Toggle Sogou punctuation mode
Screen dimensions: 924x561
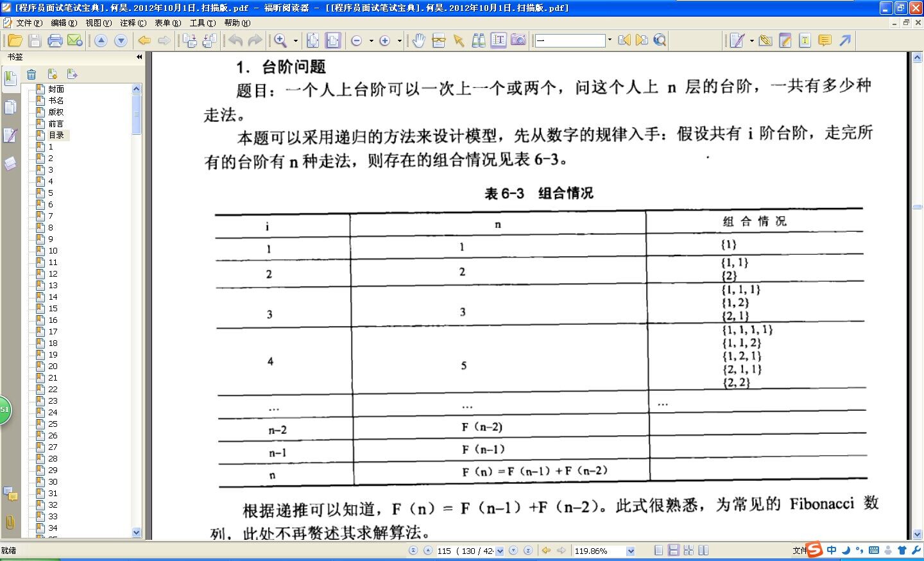(859, 550)
